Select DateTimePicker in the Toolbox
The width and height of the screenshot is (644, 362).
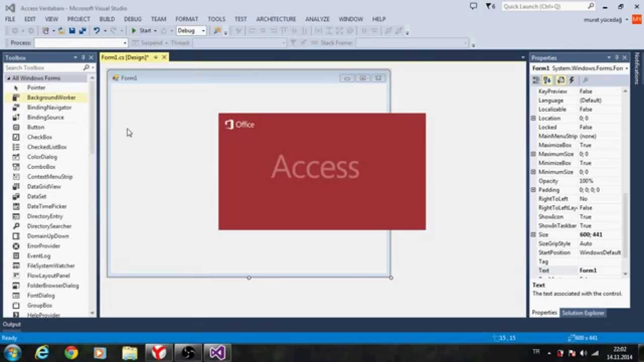click(x=47, y=206)
